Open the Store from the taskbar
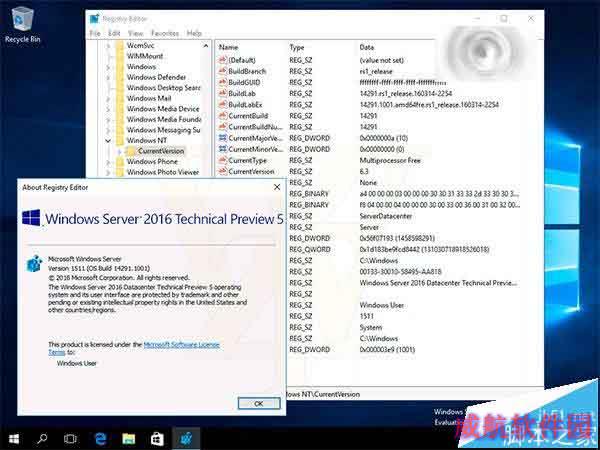 [157, 439]
